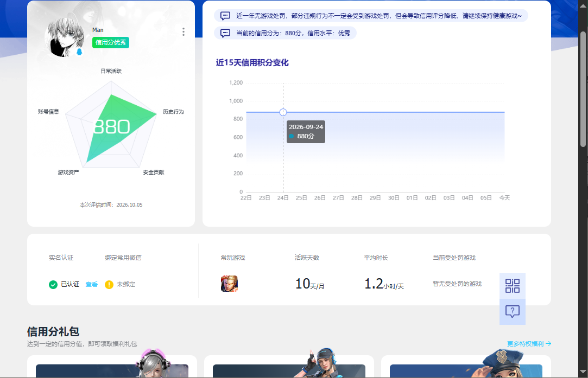Viewport: 588px width, 378px height.
Task: Click the 10天/月 active days value
Action: (310, 284)
